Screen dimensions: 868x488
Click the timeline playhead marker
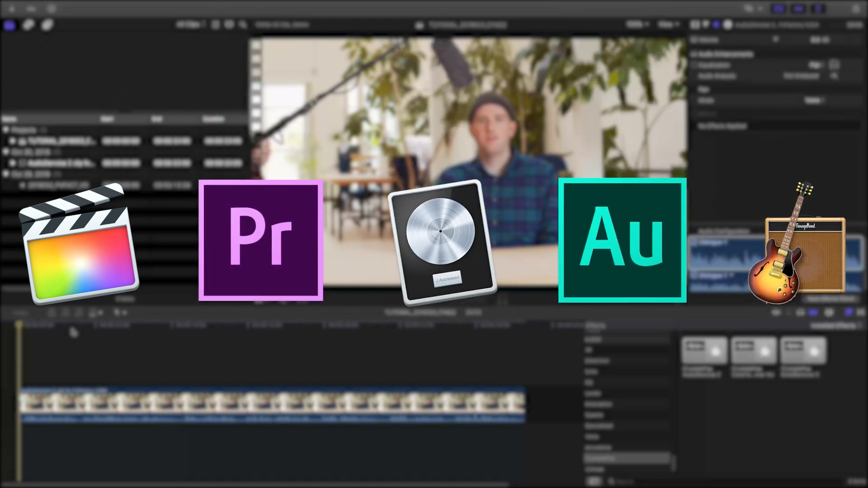tap(19, 324)
